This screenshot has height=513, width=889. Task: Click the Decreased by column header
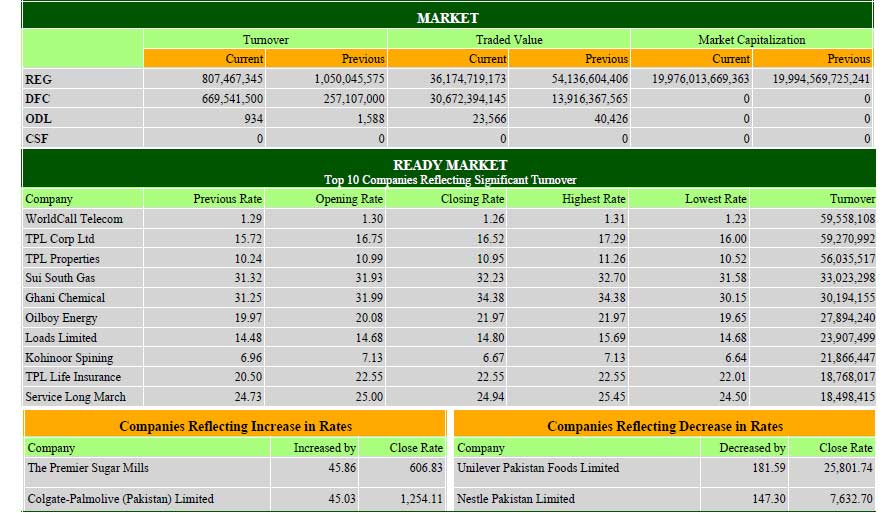pyautogui.click(x=752, y=448)
